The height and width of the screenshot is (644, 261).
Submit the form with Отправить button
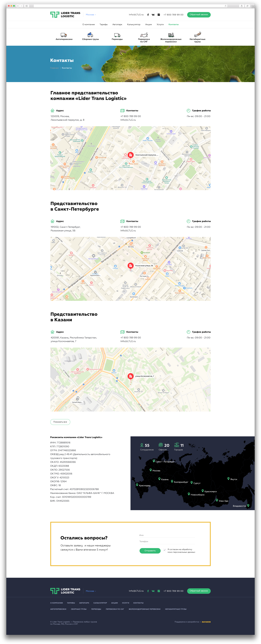tap(150, 551)
